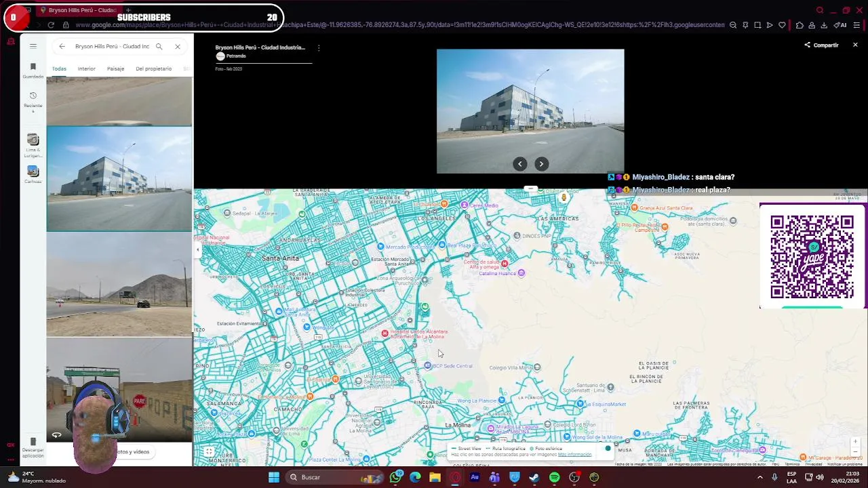Select the Interior photos tab

point(86,68)
